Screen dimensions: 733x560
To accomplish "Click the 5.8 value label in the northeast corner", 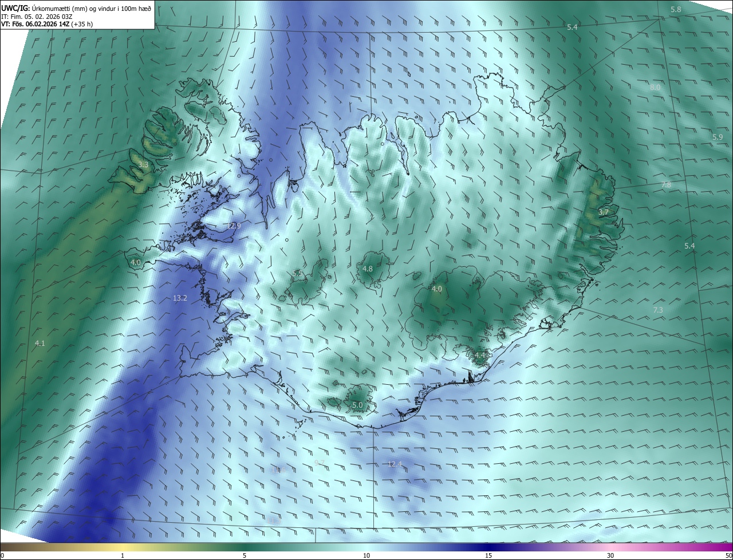I will click(x=676, y=10).
